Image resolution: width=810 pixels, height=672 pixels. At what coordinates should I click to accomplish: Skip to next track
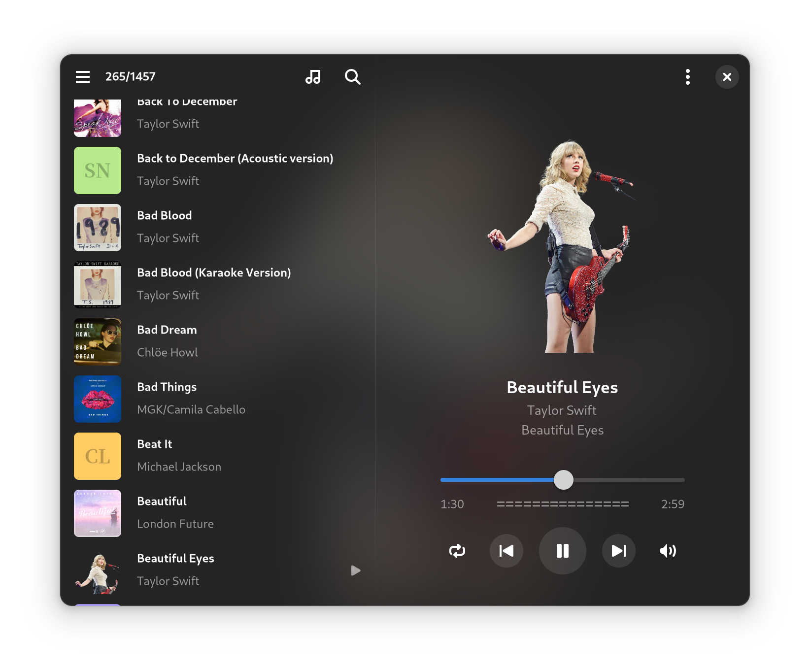619,551
